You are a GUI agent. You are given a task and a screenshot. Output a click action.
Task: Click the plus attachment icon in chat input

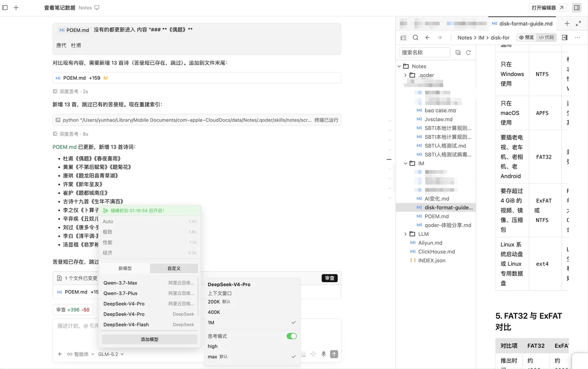pos(60,354)
